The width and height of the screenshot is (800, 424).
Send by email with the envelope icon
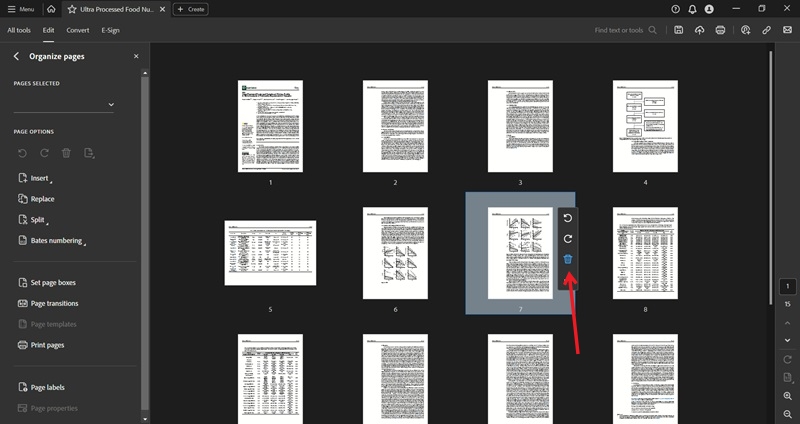click(x=787, y=30)
